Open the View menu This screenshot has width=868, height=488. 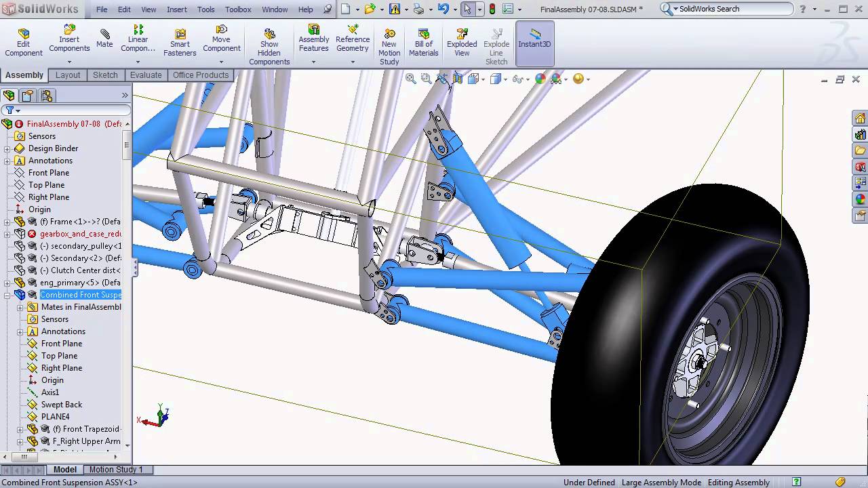click(149, 9)
